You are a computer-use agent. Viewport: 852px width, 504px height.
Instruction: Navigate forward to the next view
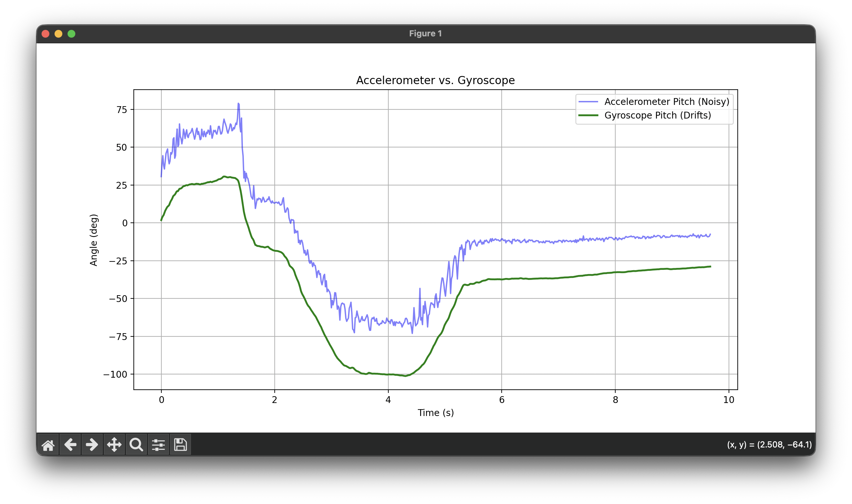click(x=93, y=444)
